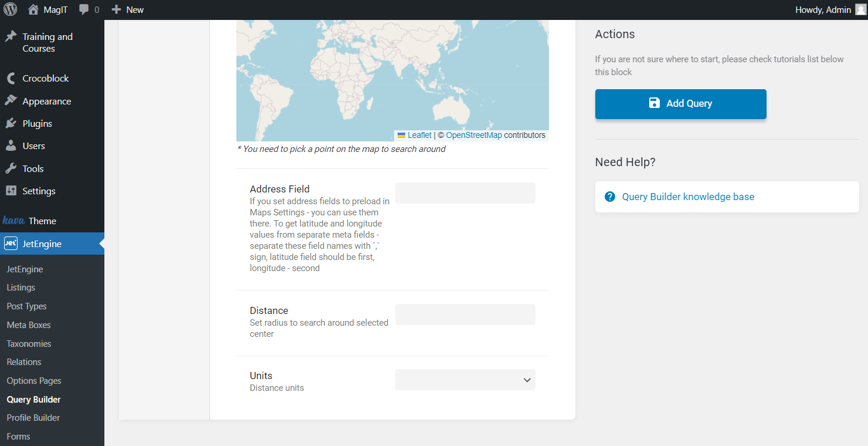
Task: Click the Settings sliders icon
Action: 11,191
